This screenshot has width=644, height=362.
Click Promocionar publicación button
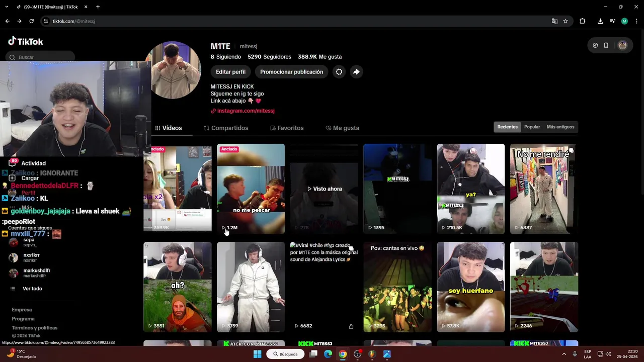point(291,72)
